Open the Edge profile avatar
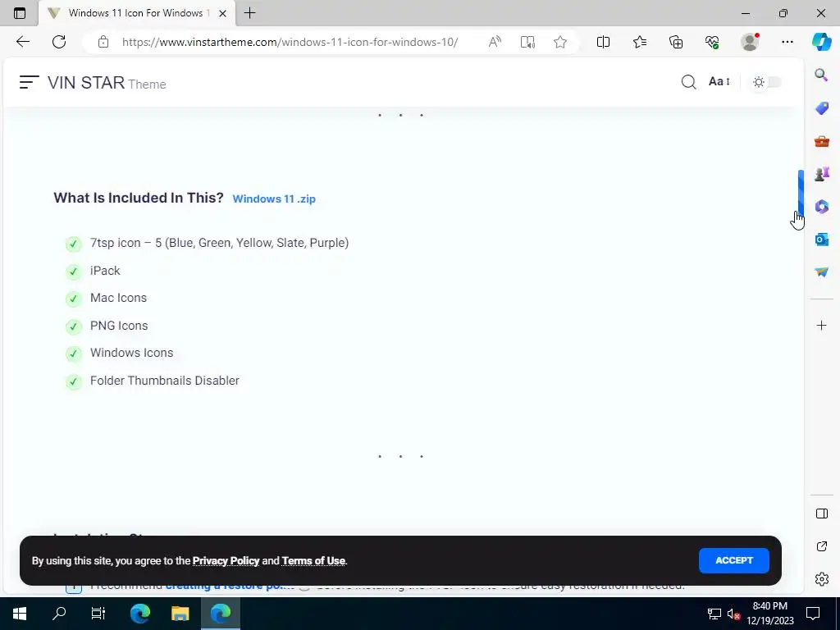The height and width of the screenshot is (630, 840). coord(750,42)
